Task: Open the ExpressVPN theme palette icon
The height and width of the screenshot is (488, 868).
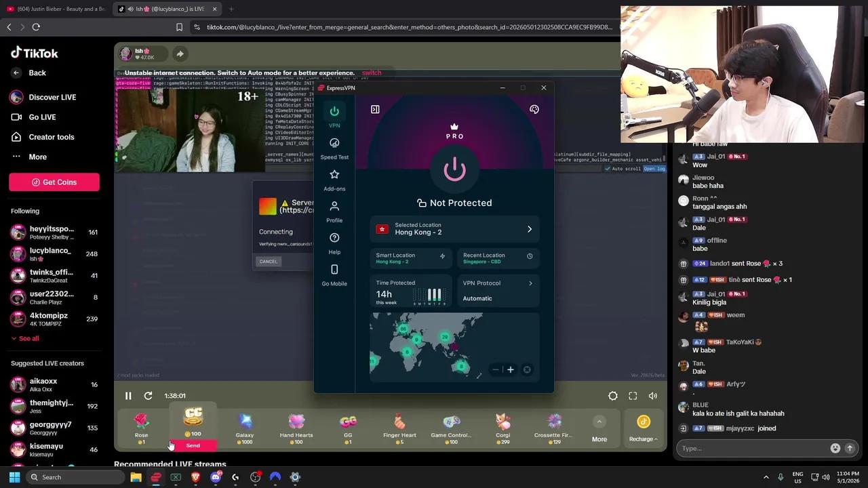Action: click(534, 109)
